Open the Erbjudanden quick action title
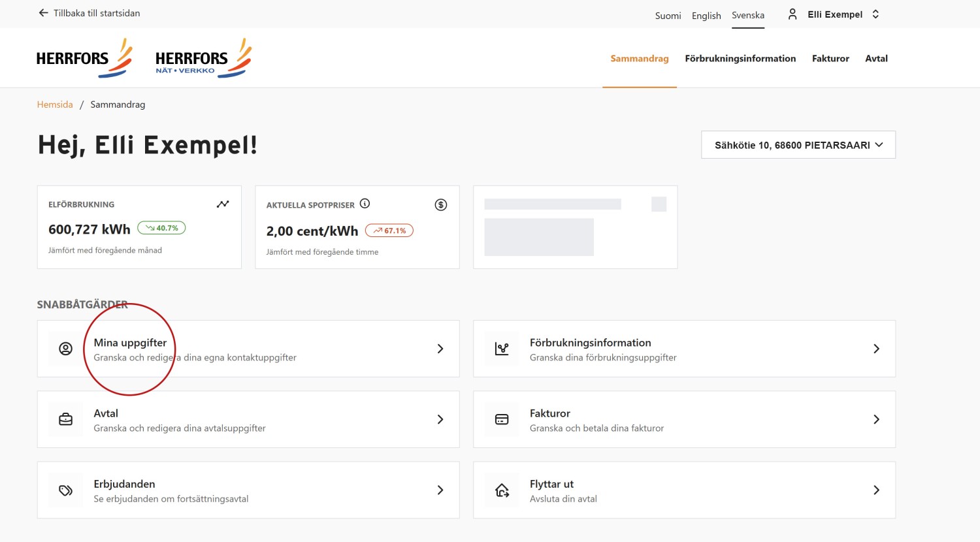This screenshot has height=542, width=980. point(124,484)
